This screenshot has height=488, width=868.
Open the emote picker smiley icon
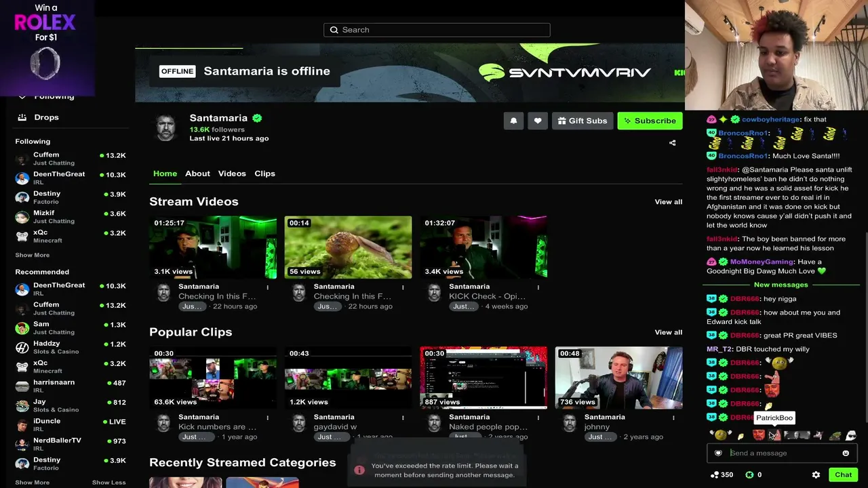[x=846, y=453]
